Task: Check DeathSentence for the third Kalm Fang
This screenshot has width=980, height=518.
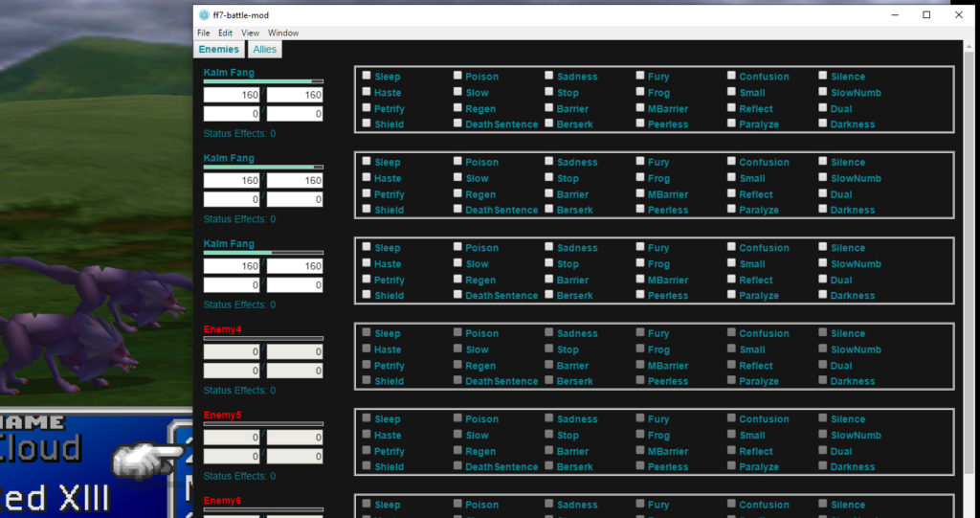Action: [x=457, y=295]
